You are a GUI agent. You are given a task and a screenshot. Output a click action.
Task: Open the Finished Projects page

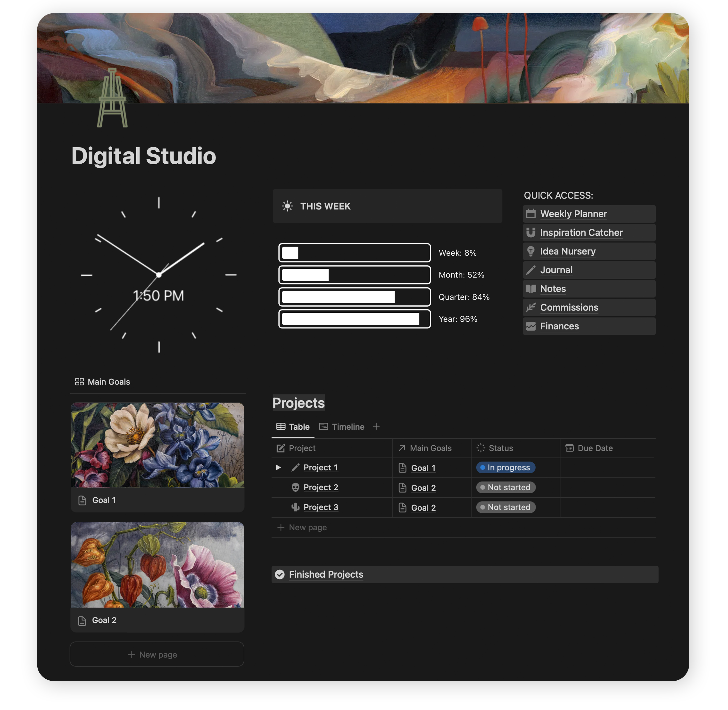click(464, 574)
